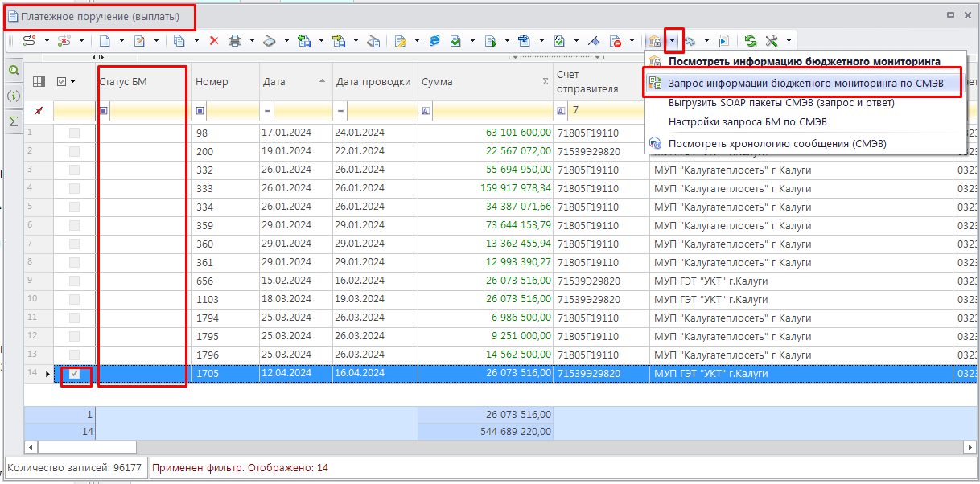Open dropdown arrow next to copy icon
This screenshot has width=980, height=484.
(x=196, y=40)
